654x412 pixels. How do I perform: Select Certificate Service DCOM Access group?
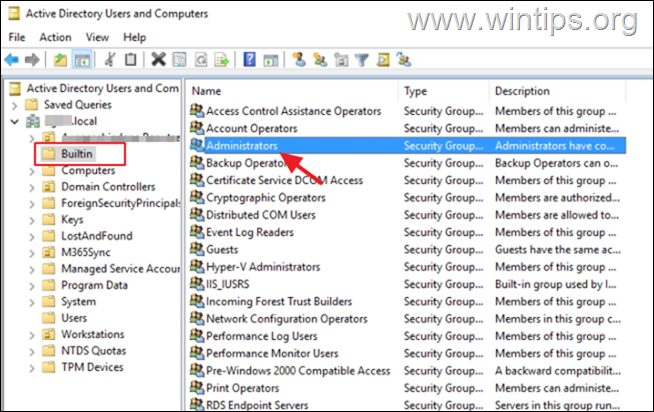[284, 180]
